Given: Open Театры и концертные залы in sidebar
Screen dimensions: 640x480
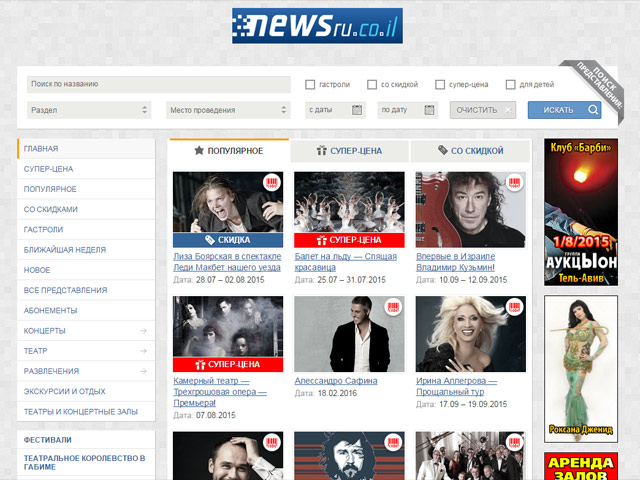Looking at the screenshot, I should click(x=86, y=411).
